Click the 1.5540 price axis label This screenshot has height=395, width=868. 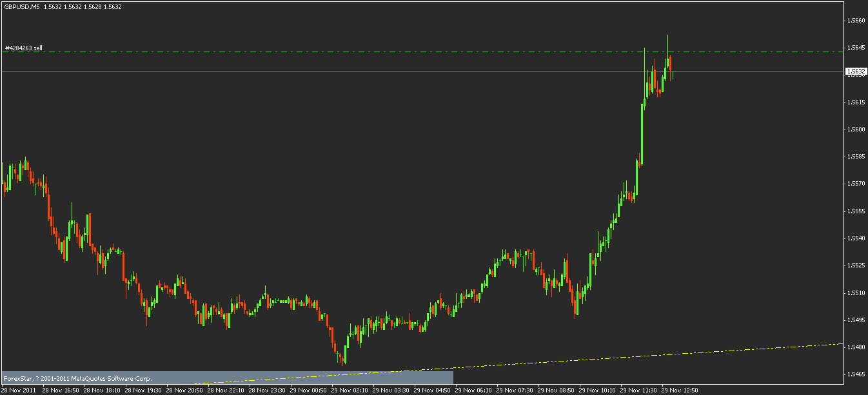pyautogui.click(x=856, y=238)
